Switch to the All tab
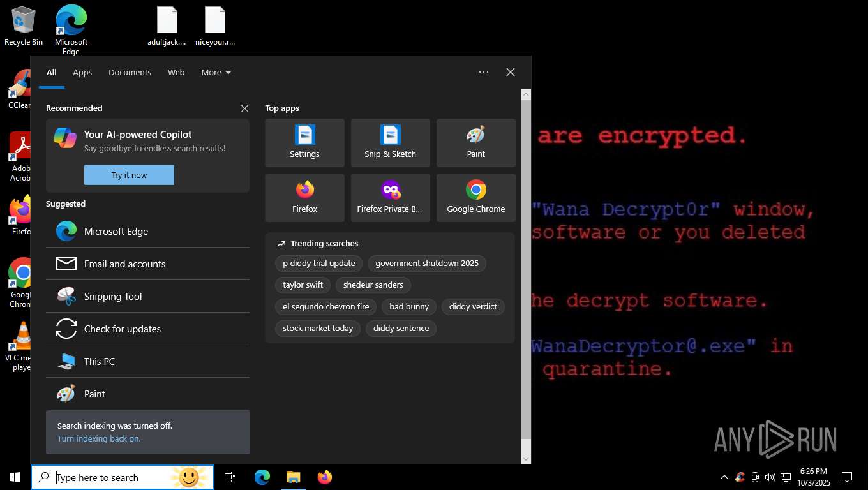Image resolution: width=868 pixels, height=490 pixels. tap(52, 72)
